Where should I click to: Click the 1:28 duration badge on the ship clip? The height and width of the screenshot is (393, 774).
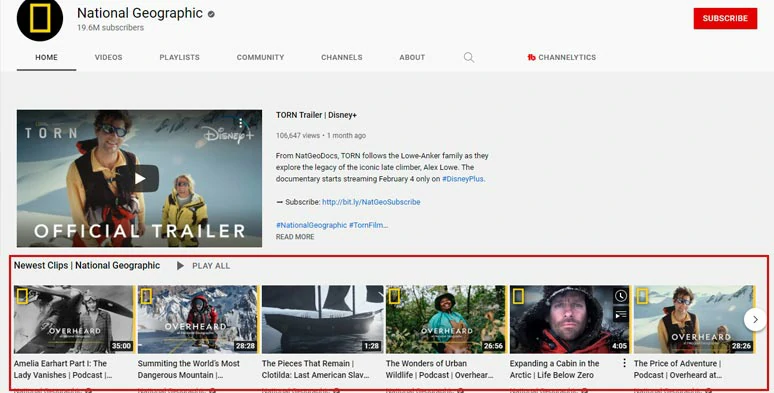click(x=372, y=346)
